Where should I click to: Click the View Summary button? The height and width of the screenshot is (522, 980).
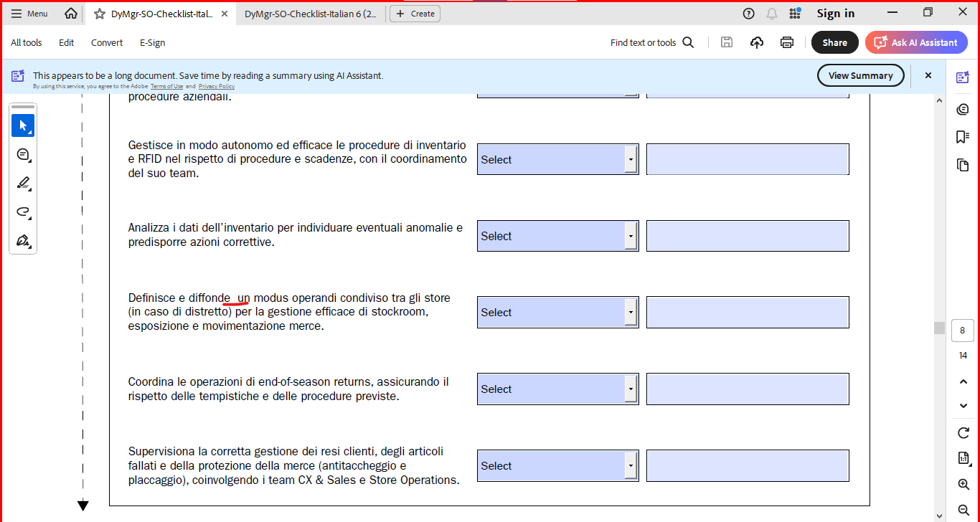[x=860, y=75]
